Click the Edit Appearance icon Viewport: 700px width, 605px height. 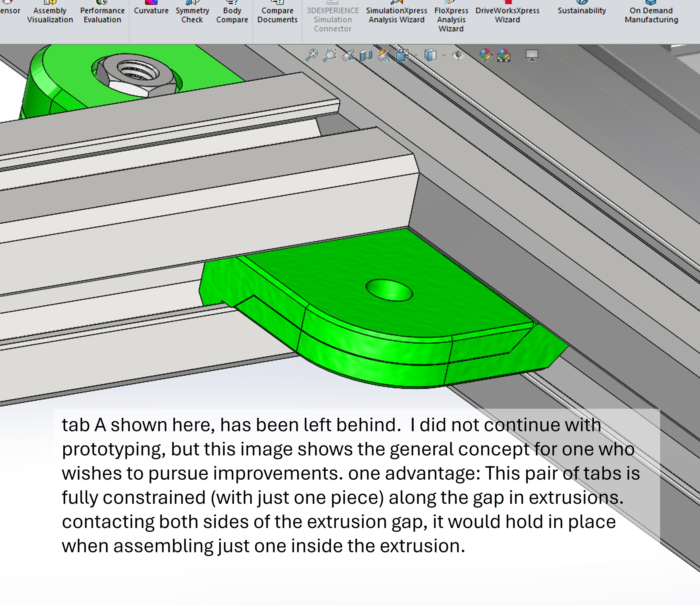485,55
